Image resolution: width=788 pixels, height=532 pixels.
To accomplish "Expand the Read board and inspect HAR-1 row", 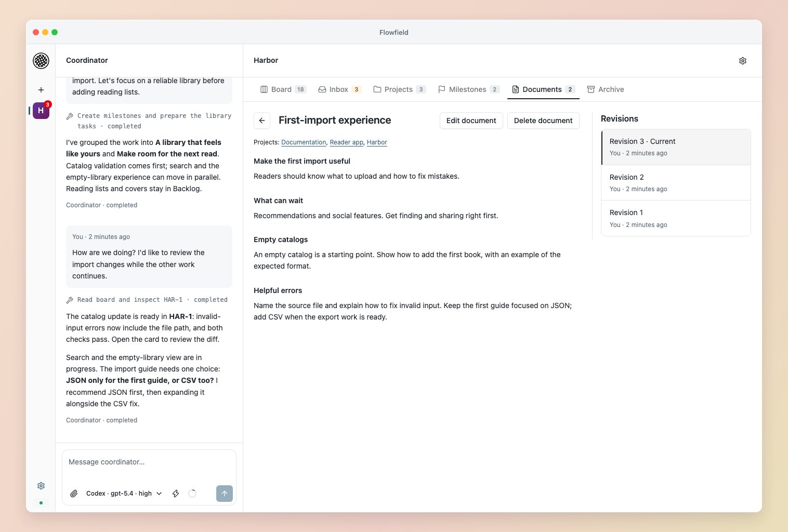I will click(x=147, y=300).
